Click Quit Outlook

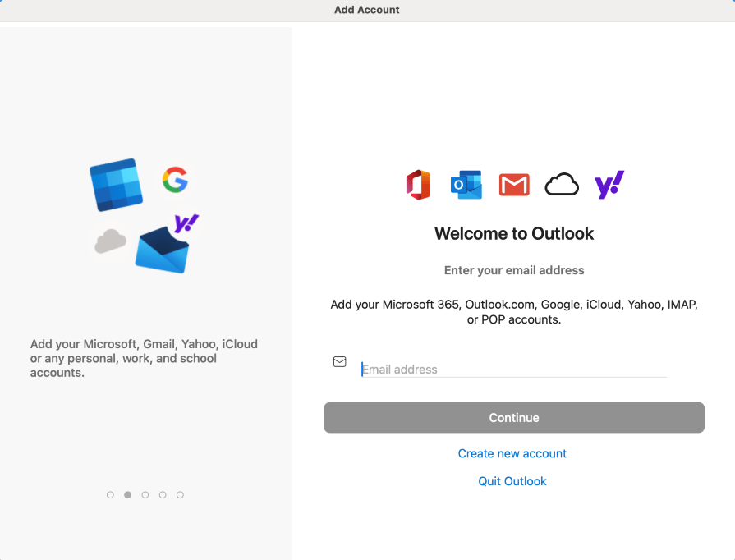(512, 481)
